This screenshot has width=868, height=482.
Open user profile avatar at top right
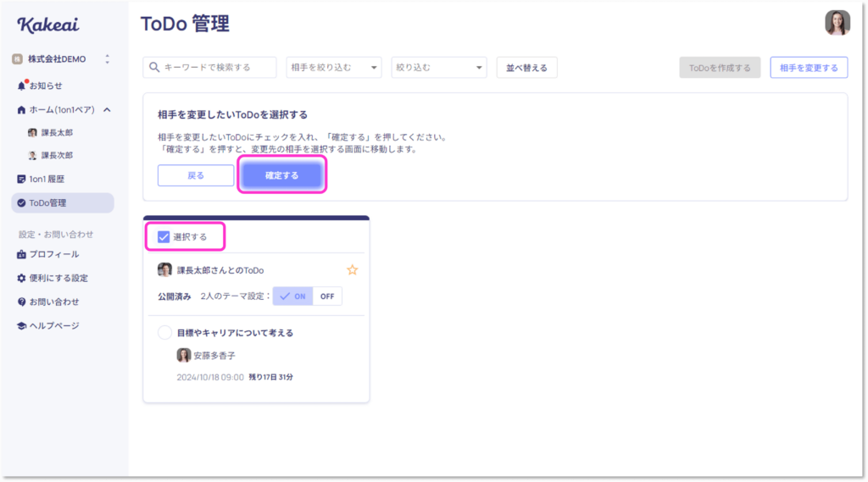coord(837,23)
